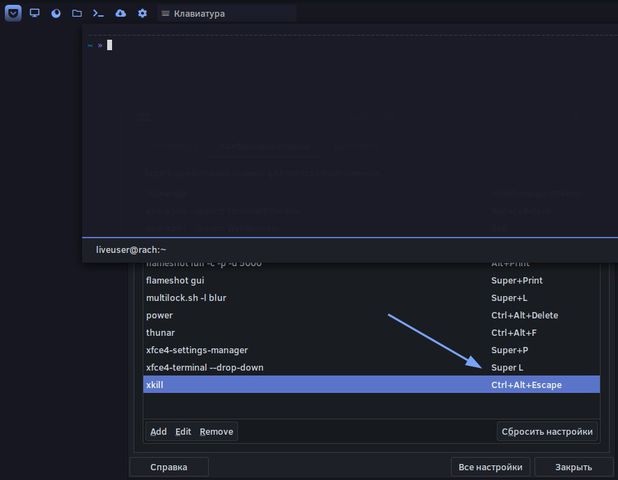
Task: Click the Super L shortcut cell
Action: 507,367
